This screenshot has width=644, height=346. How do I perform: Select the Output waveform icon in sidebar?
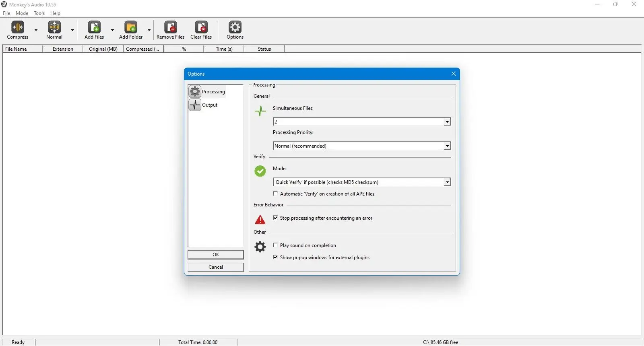point(195,105)
